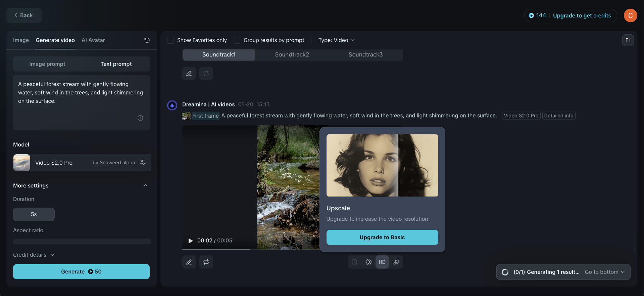Click Upgrade to get credits link
The image size is (644, 296).
[x=582, y=15]
